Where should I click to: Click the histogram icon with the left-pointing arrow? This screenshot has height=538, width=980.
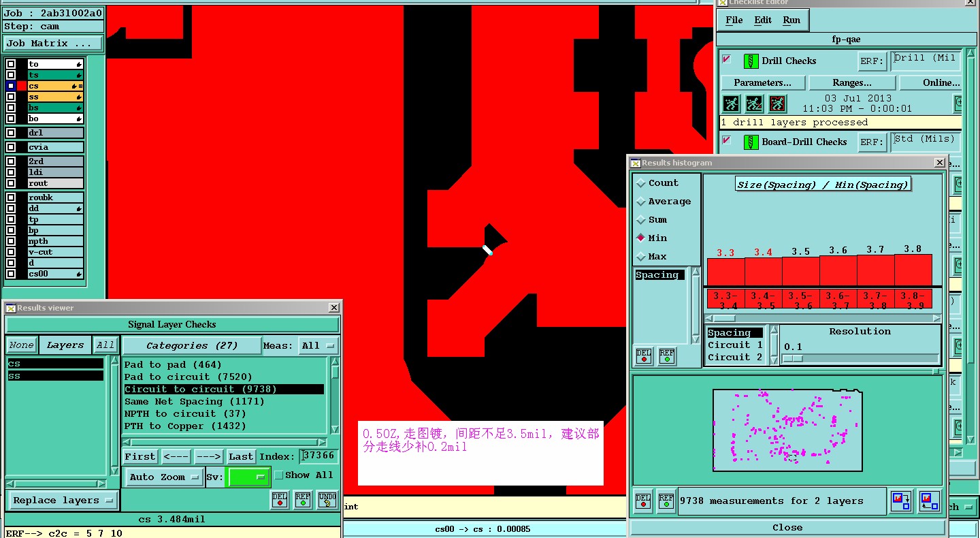click(x=929, y=501)
